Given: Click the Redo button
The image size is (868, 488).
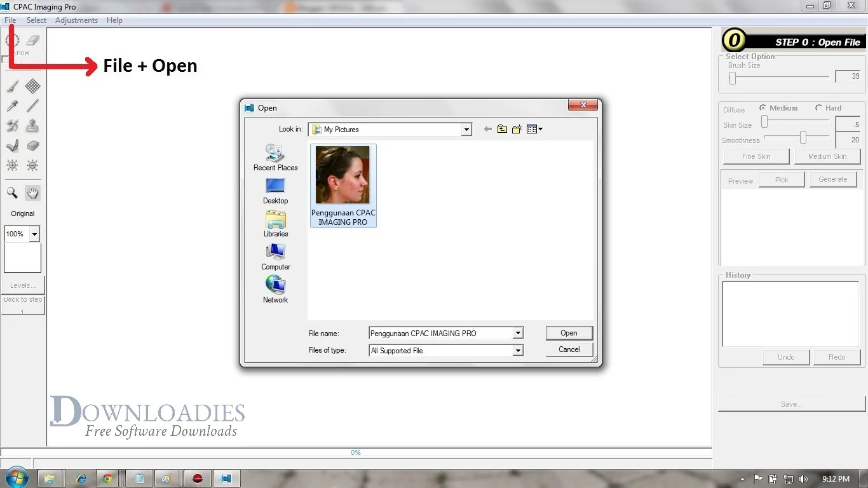Looking at the screenshot, I should coord(837,357).
